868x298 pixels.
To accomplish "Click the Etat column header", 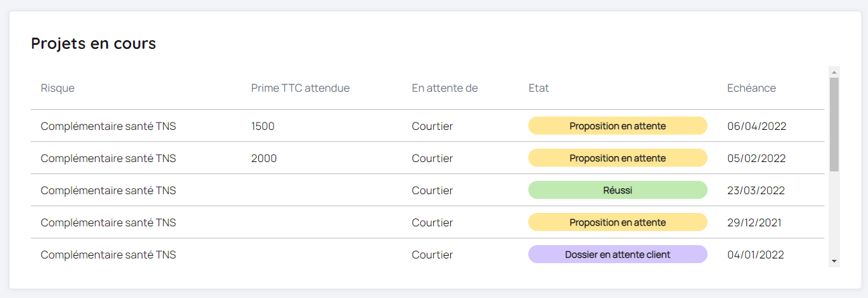I will (538, 88).
